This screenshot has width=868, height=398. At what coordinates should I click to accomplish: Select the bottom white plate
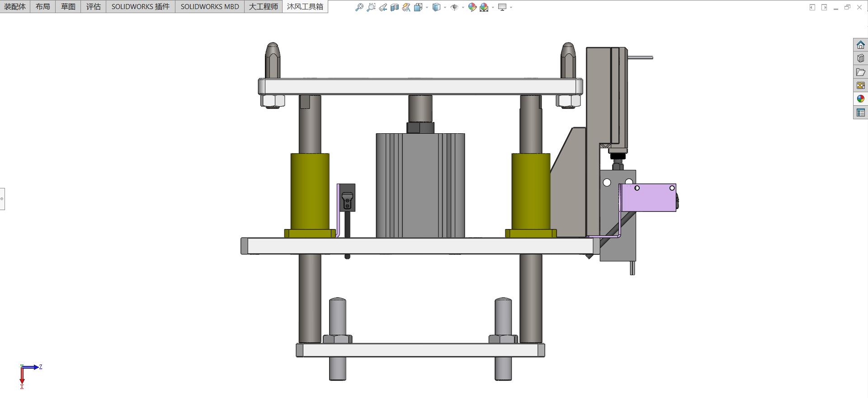420,350
